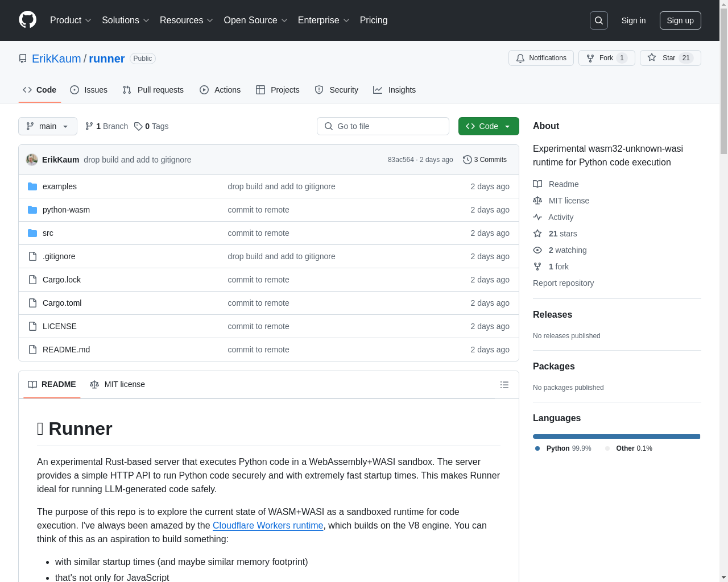Image resolution: width=728 pixels, height=582 pixels.
Task: Click the Cargo.lock file icon
Action: [x=32, y=280]
